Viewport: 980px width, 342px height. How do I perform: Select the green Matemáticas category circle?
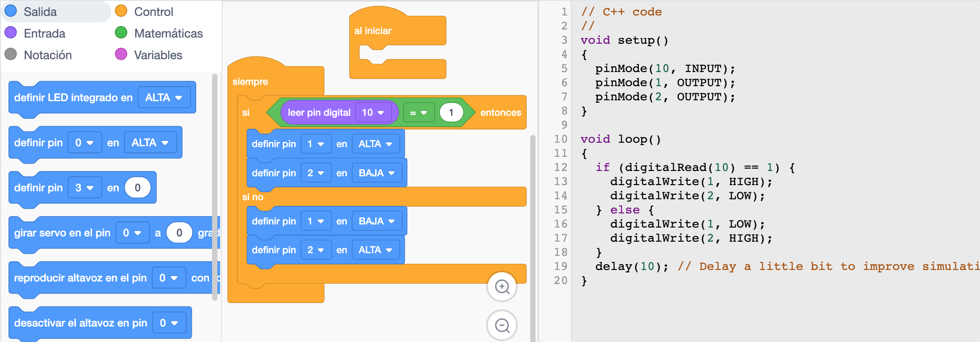click(121, 33)
